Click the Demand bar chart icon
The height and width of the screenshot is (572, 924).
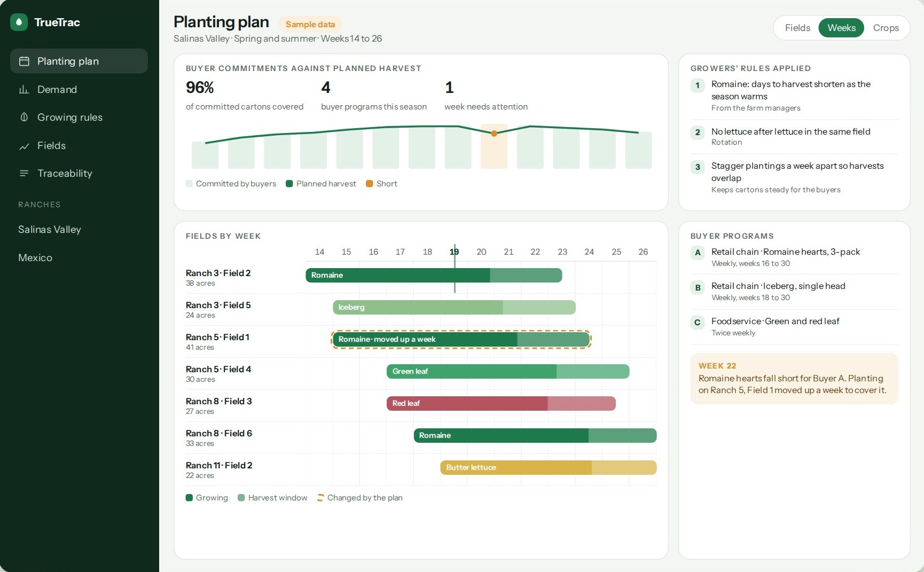[x=24, y=89]
